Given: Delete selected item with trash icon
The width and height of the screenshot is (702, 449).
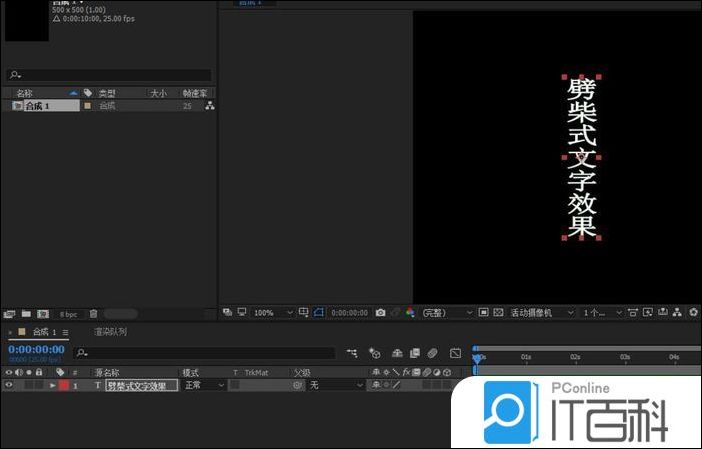Looking at the screenshot, I should 93,314.
